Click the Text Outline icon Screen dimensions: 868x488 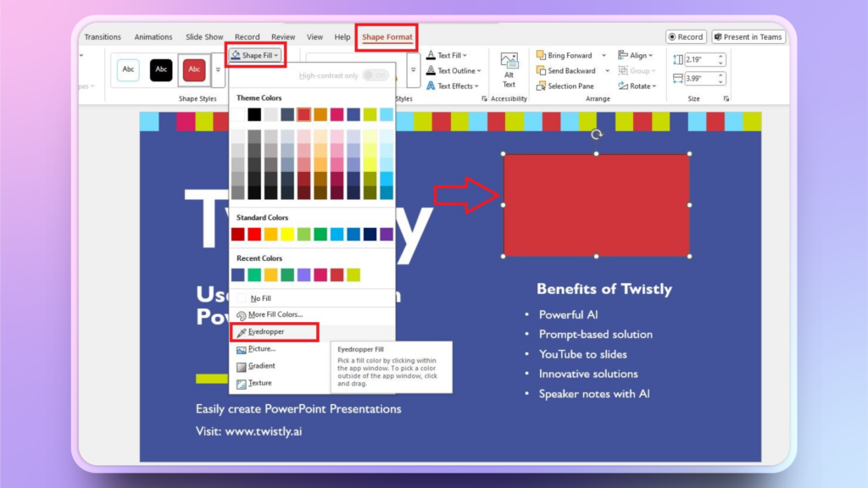click(431, 71)
